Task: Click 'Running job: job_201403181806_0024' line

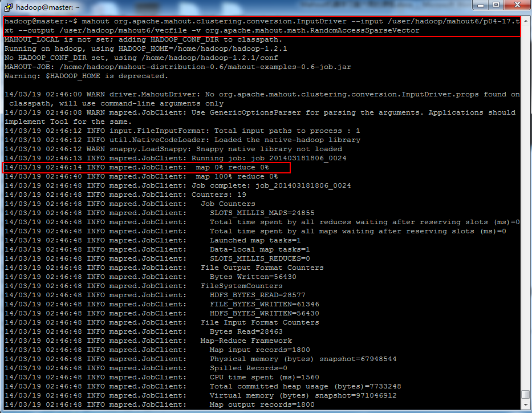Action: click(269, 159)
